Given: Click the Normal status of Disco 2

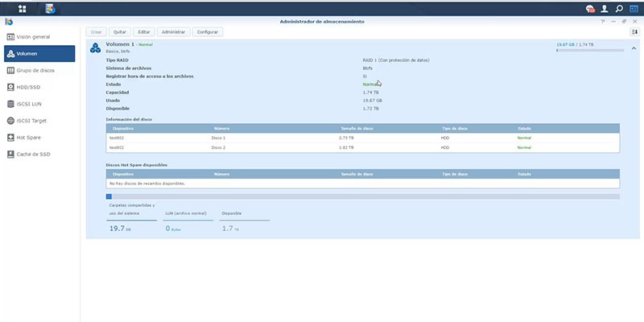Looking at the screenshot, I should (524, 148).
